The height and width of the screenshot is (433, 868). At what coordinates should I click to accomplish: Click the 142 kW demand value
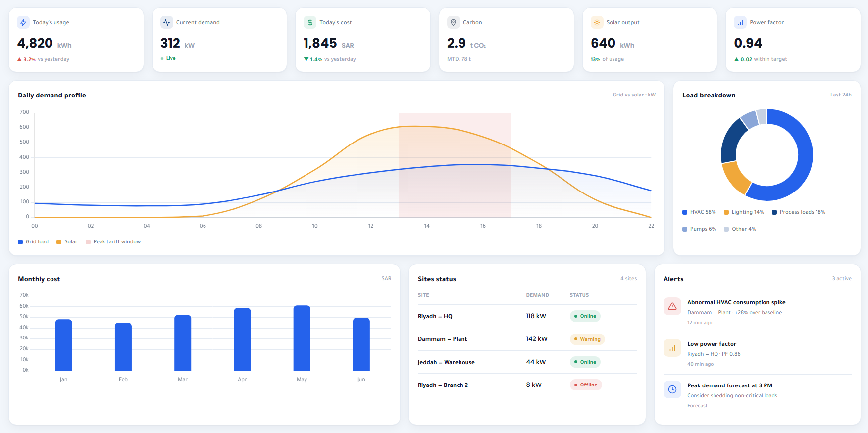tap(537, 339)
